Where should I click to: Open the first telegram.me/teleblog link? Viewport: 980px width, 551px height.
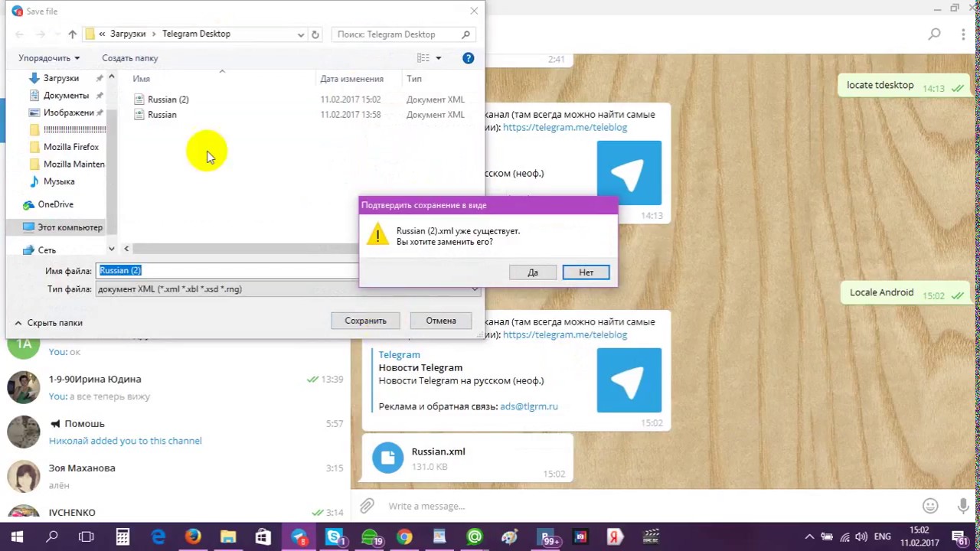(565, 128)
